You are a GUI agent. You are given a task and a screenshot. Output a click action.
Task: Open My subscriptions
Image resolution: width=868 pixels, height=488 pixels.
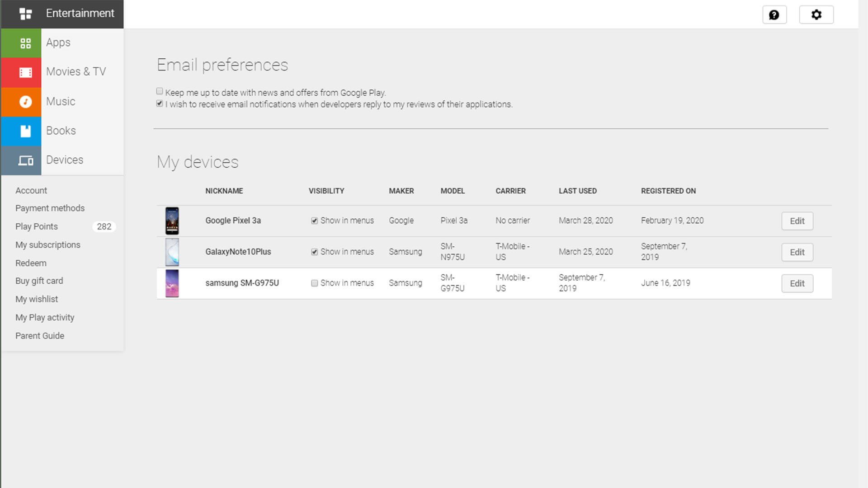[x=48, y=245]
